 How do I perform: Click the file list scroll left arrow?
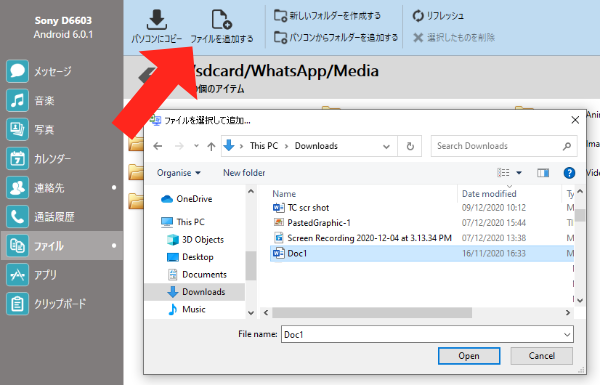pos(266,313)
